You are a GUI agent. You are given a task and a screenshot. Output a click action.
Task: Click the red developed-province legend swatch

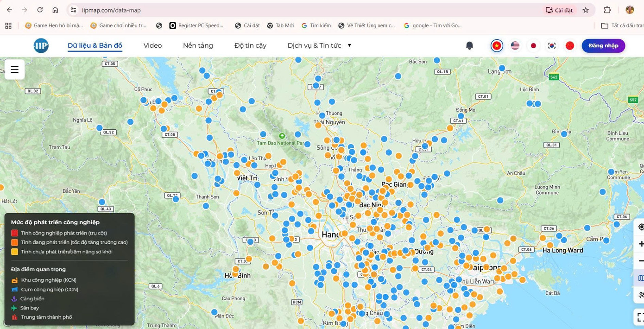pyautogui.click(x=15, y=233)
